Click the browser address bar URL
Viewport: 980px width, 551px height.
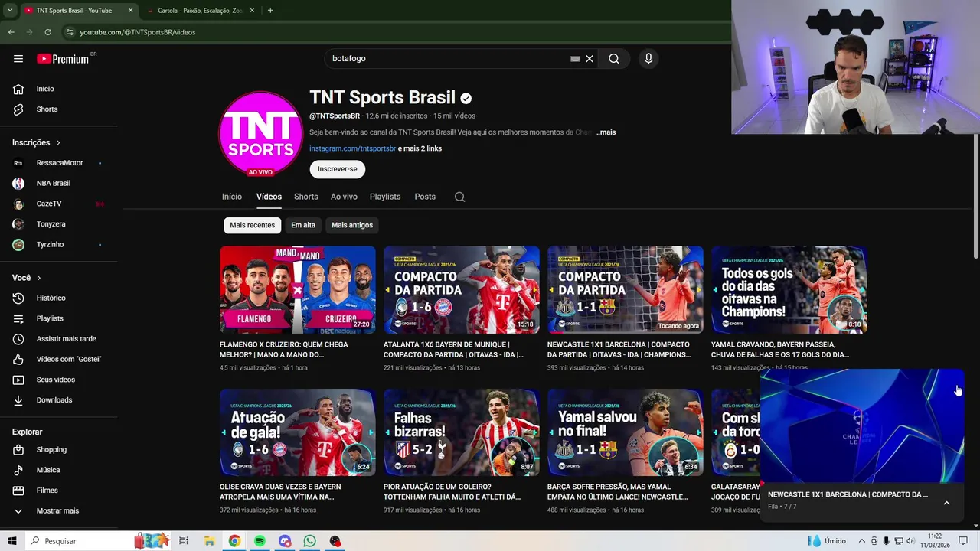(138, 32)
